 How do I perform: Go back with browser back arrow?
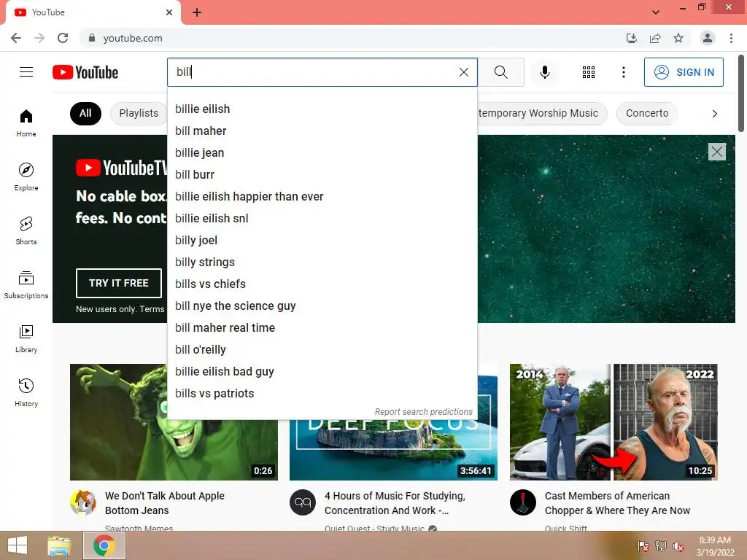(x=16, y=38)
